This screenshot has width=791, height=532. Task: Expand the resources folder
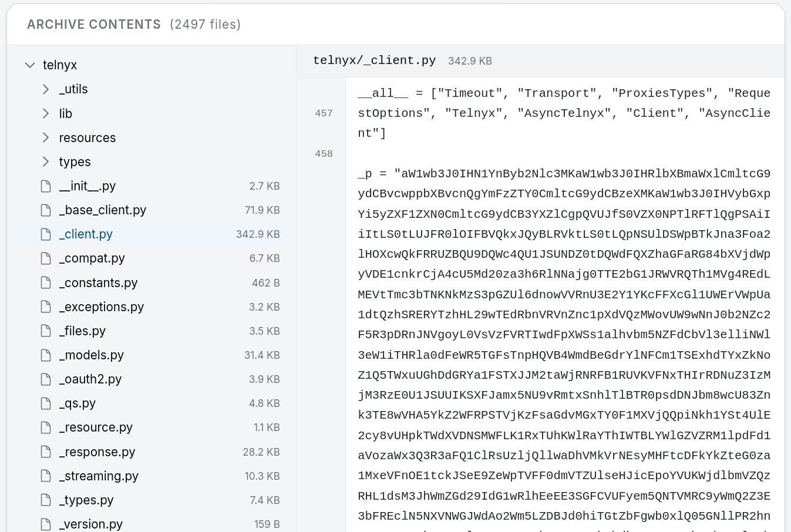pos(46,137)
